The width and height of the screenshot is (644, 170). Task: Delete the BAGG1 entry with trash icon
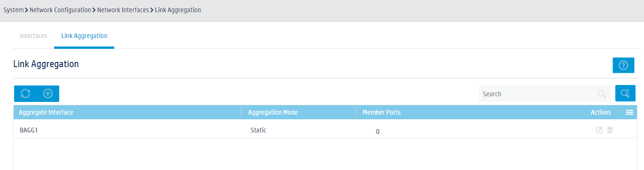(610, 130)
